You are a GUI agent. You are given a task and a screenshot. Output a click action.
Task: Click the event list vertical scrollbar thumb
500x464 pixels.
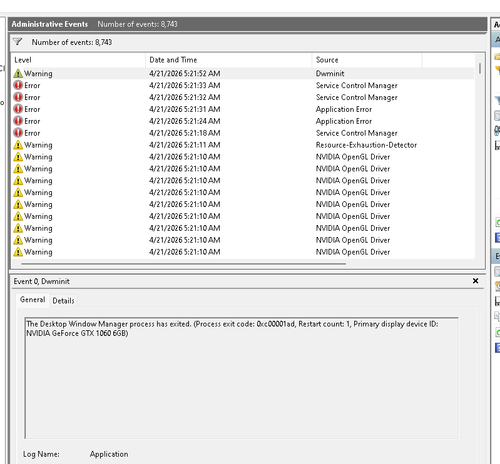(480, 68)
